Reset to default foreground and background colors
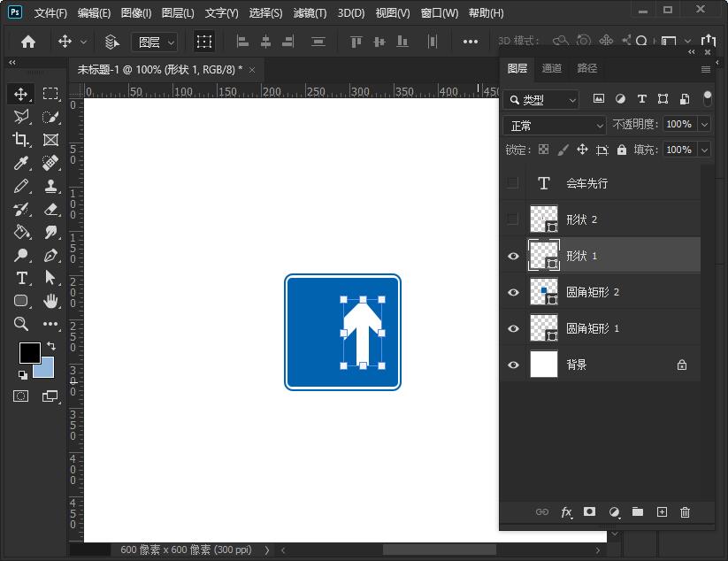728x561 pixels. click(x=22, y=374)
